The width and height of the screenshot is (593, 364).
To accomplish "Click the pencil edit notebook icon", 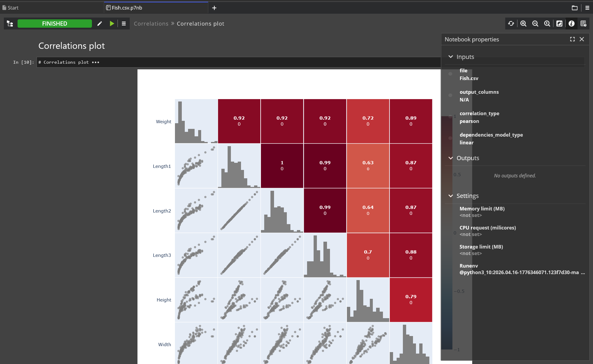I will pos(100,24).
